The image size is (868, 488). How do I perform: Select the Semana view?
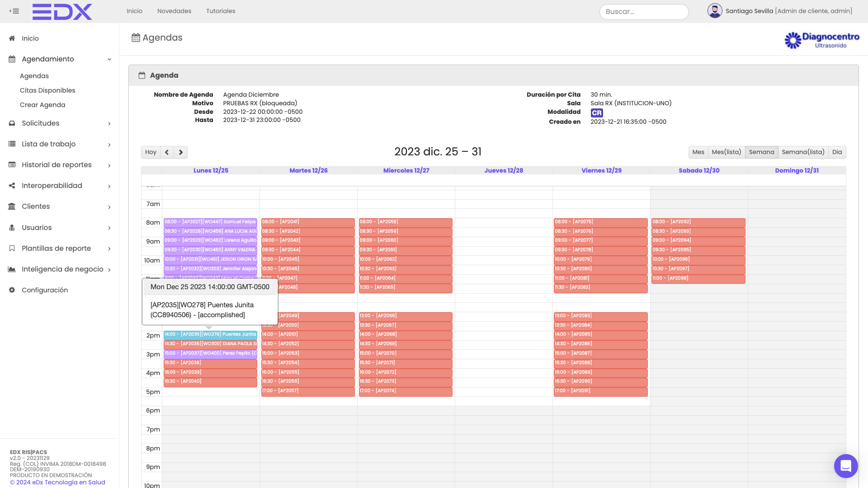coord(761,152)
